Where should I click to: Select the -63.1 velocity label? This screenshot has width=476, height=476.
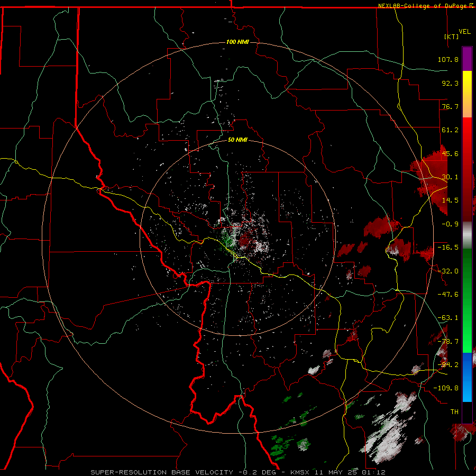(448, 318)
